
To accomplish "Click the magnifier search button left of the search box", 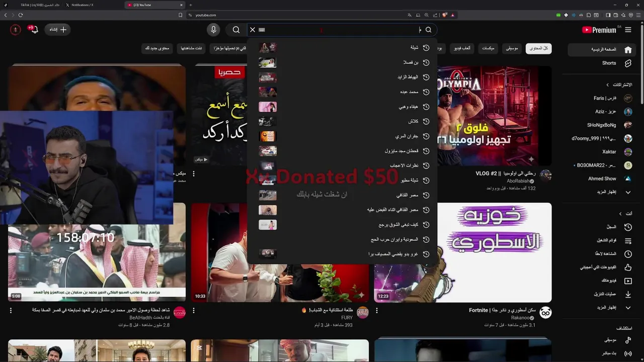I will tap(236, 30).
